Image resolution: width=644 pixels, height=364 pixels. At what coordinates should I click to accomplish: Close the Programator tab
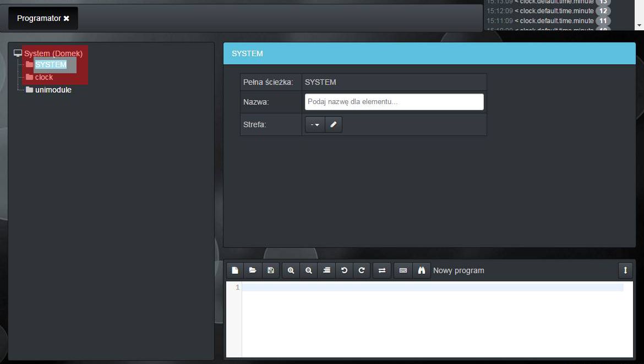point(67,19)
